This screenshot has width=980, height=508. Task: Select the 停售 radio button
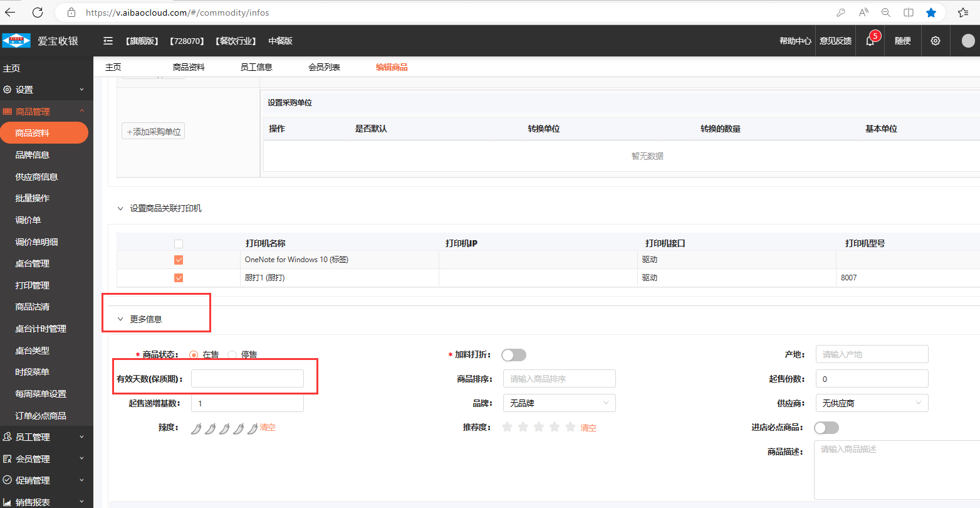(x=232, y=355)
